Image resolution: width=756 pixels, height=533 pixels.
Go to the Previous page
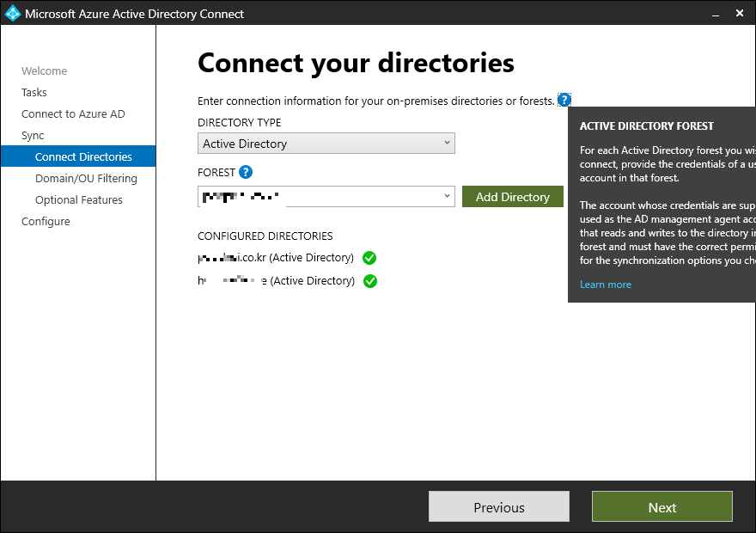click(499, 507)
